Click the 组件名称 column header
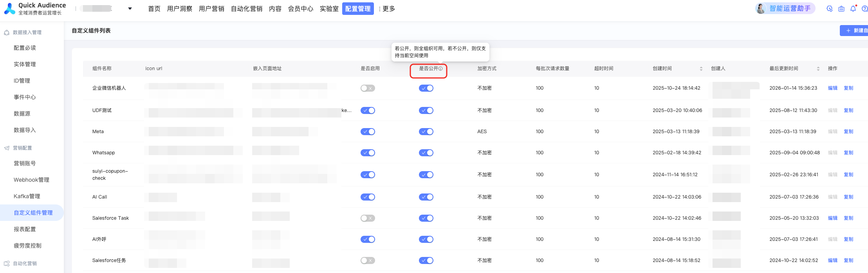Screen dimensions: 868x273 pos(102,69)
